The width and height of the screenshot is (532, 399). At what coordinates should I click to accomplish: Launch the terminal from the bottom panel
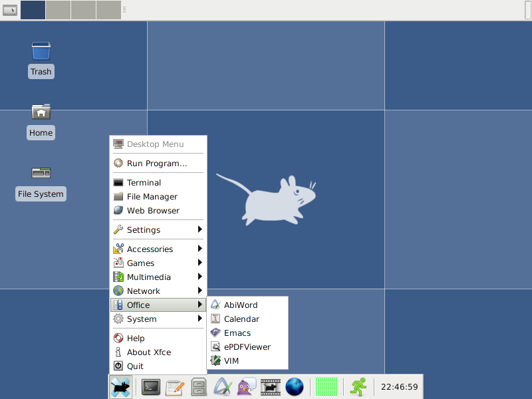tap(151, 387)
